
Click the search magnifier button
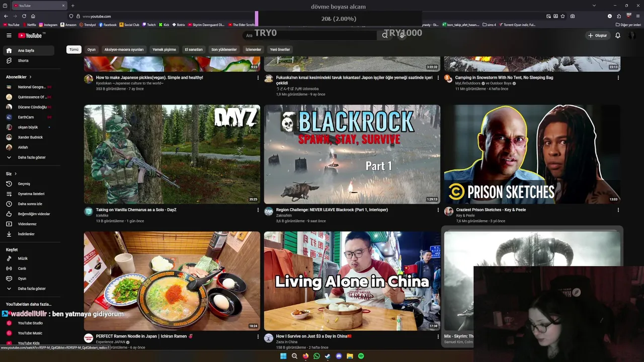point(385,35)
